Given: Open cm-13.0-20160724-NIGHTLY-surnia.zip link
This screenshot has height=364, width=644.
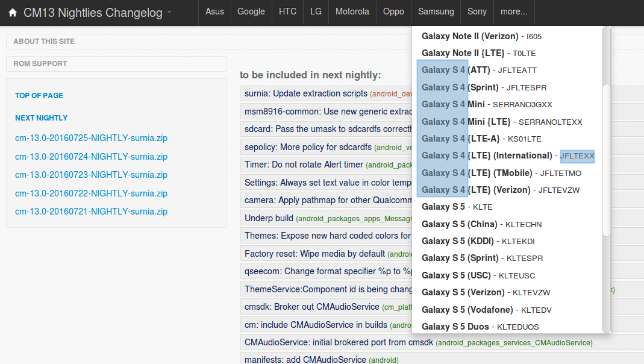Looking at the screenshot, I should coord(91,157).
